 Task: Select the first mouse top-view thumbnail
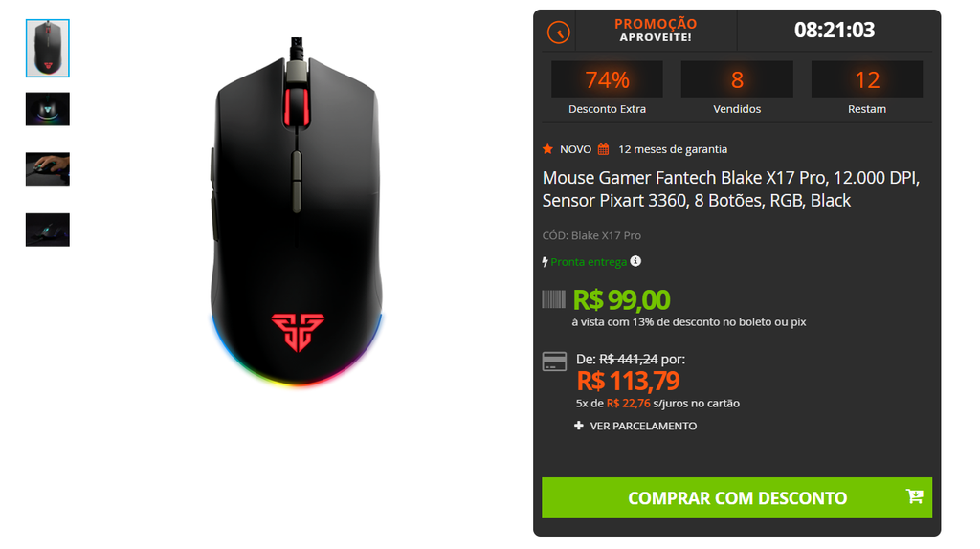[48, 48]
